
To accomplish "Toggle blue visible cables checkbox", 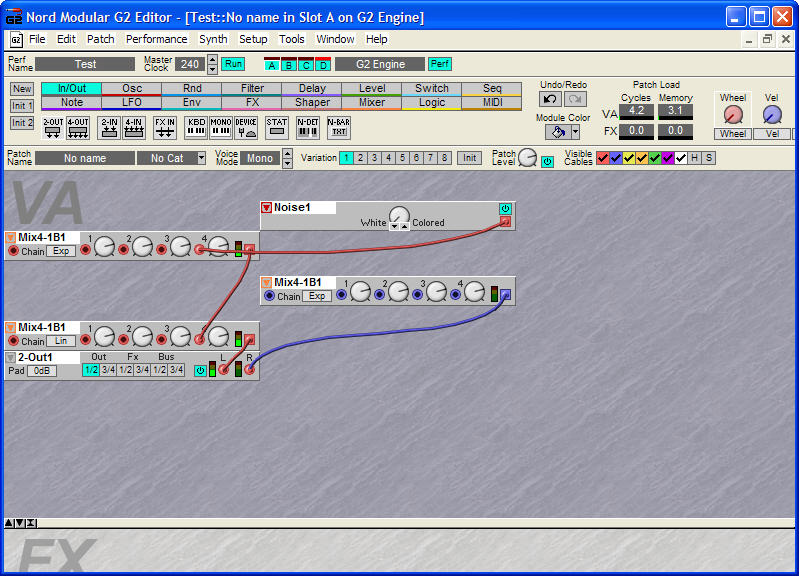I will [616, 158].
